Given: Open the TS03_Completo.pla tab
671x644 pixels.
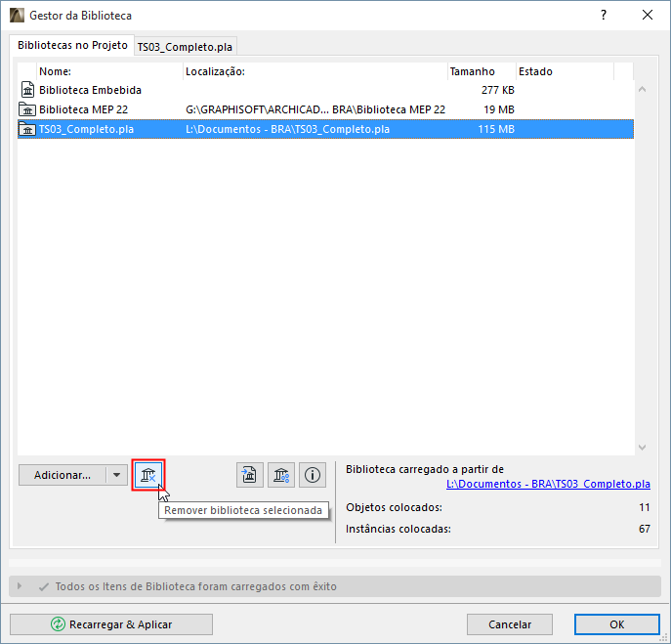Looking at the screenshot, I should 185,47.
